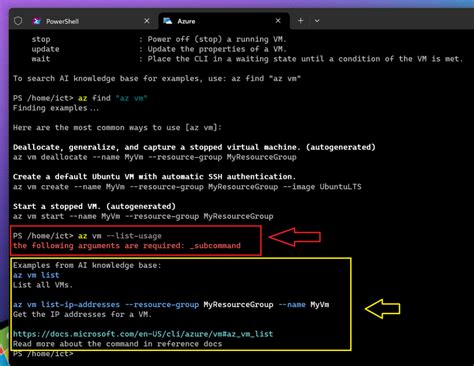Close the Azure tab
The height and width of the screenshot is (366, 474).
(x=278, y=21)
